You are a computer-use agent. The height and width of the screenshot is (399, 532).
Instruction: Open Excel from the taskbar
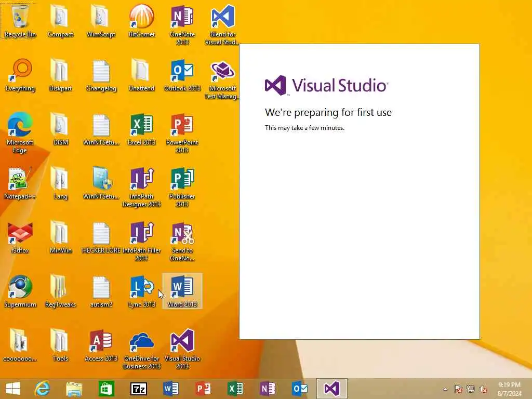tap(235, 389)
